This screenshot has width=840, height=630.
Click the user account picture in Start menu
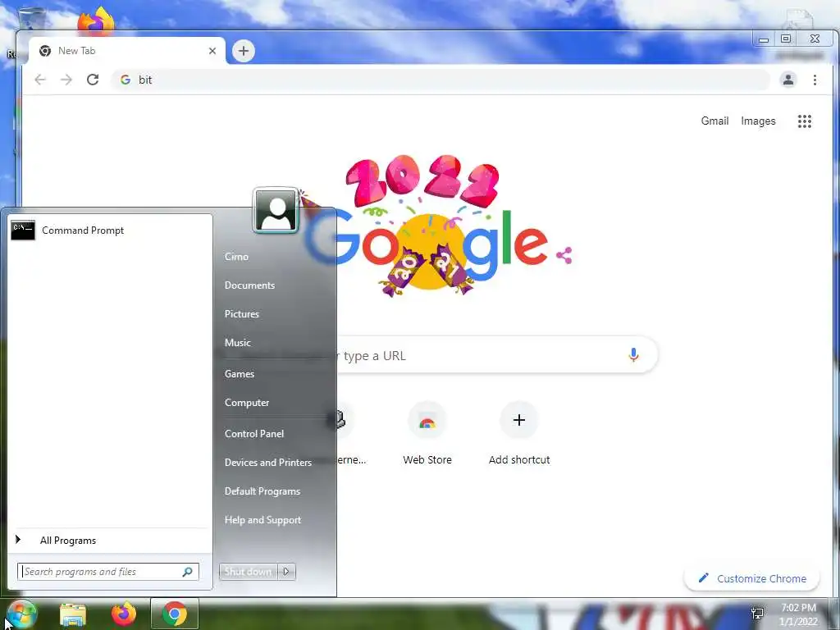tap(276, 211)
